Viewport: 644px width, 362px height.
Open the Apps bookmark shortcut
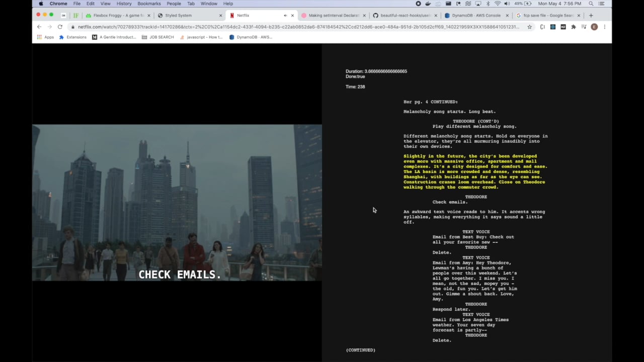pyautogui.click(x=46, y=37)
